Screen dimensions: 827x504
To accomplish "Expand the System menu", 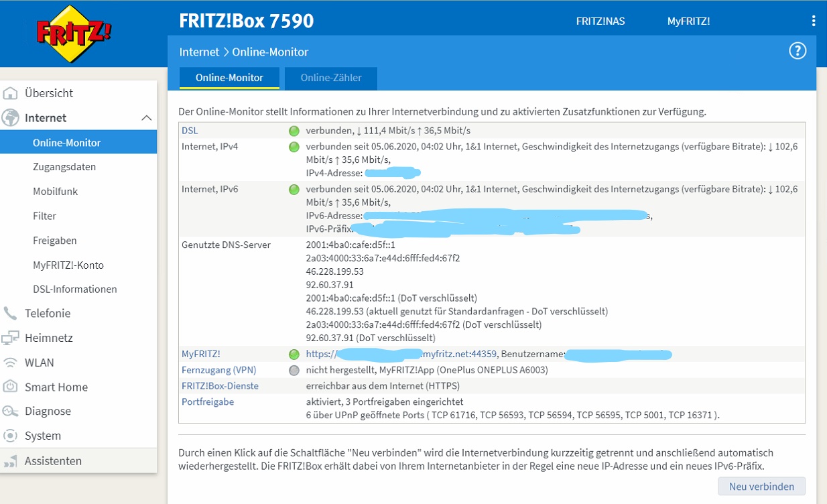I will tap(43, 436).
